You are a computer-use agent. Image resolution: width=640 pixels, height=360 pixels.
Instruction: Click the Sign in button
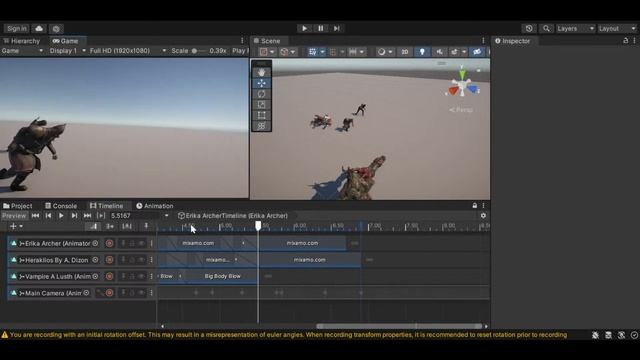point(17,29)
